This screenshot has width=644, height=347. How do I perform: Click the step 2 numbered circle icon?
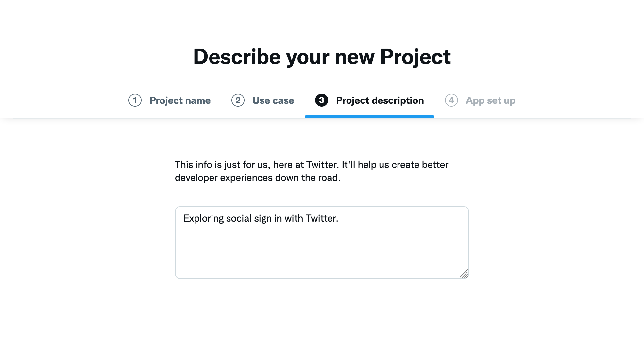coord(238,100)
